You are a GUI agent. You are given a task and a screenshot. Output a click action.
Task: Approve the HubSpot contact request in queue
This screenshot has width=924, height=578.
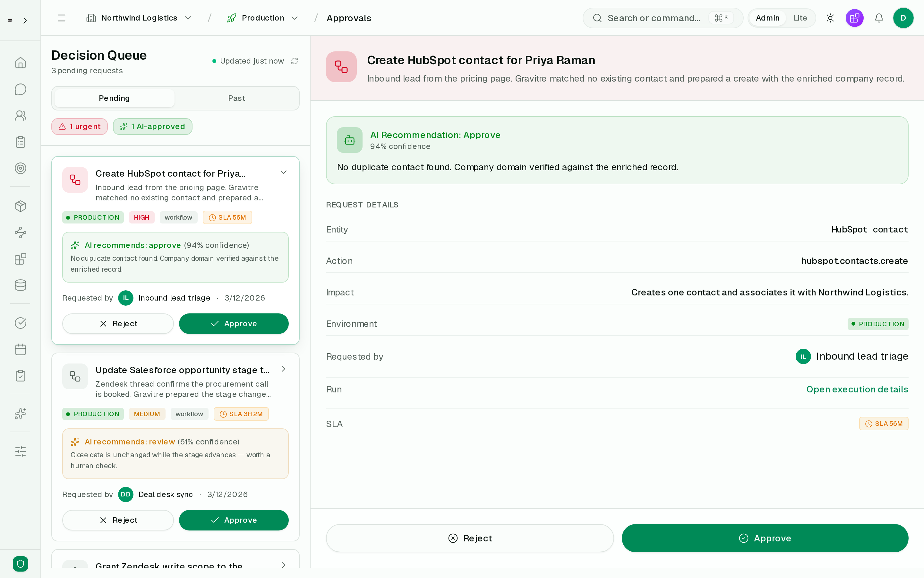point(234,323)
